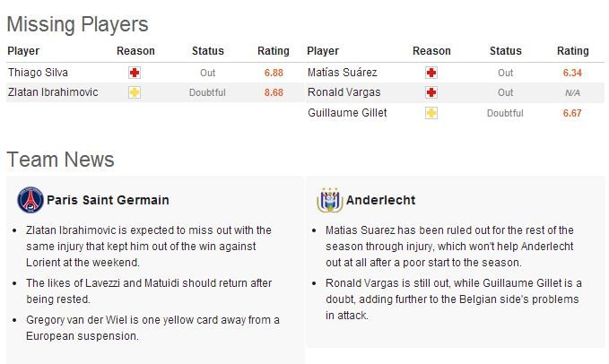Click the Anderlecht team heading
The width and height of the screenshot is (609, 364).
[379, 200]
